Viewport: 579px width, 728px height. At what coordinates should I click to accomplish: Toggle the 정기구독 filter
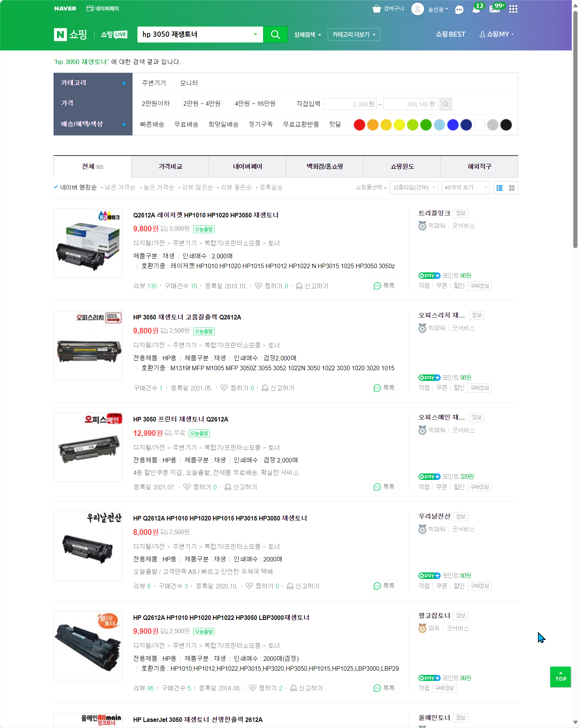260,124
